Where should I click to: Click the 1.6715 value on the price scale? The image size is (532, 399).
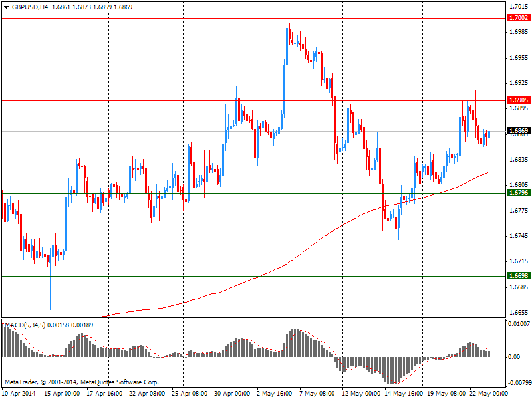tap(519, 261)
